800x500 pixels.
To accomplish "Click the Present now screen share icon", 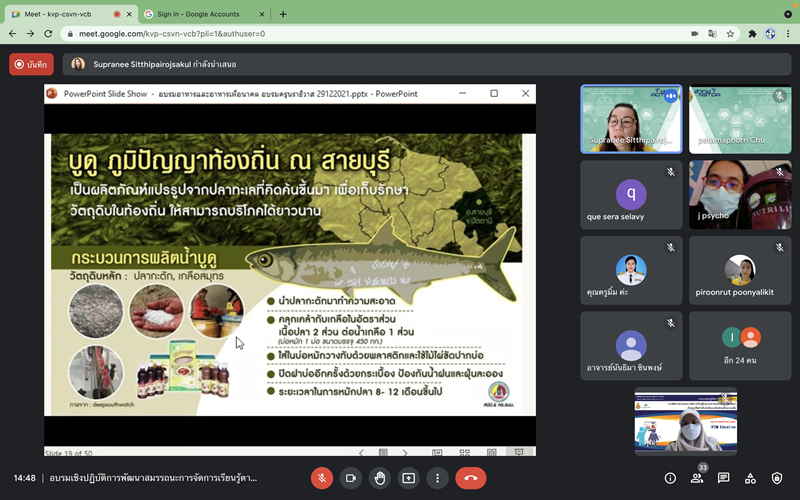I will [409, 478].
